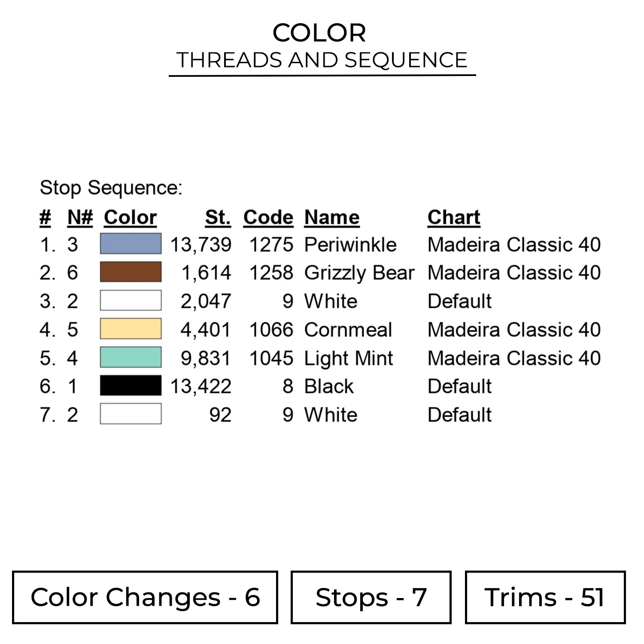Click the THREADS AND SEQUENCE heading

[x=322, y=60]
